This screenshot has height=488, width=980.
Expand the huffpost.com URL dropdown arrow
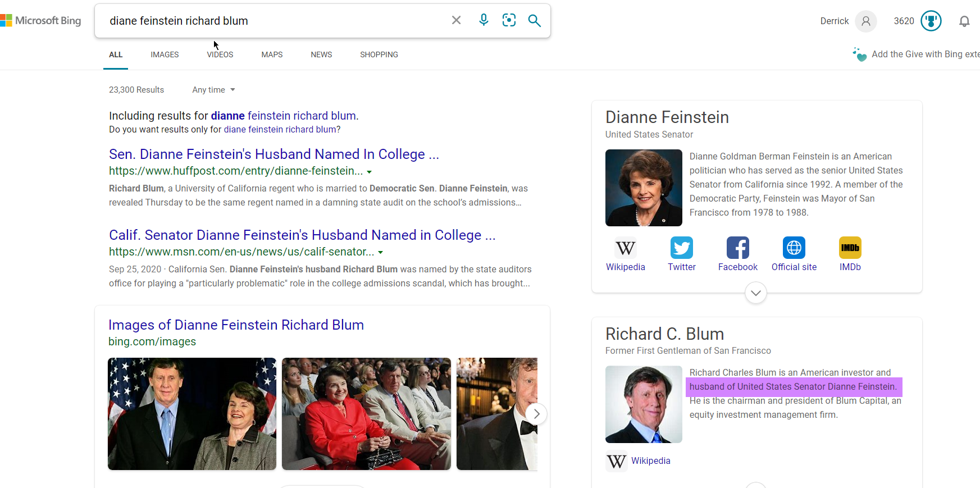pos(369,172)
